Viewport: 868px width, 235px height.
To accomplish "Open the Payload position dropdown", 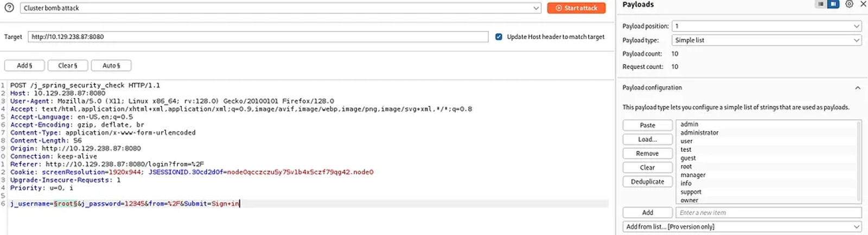I will (767, 26).
